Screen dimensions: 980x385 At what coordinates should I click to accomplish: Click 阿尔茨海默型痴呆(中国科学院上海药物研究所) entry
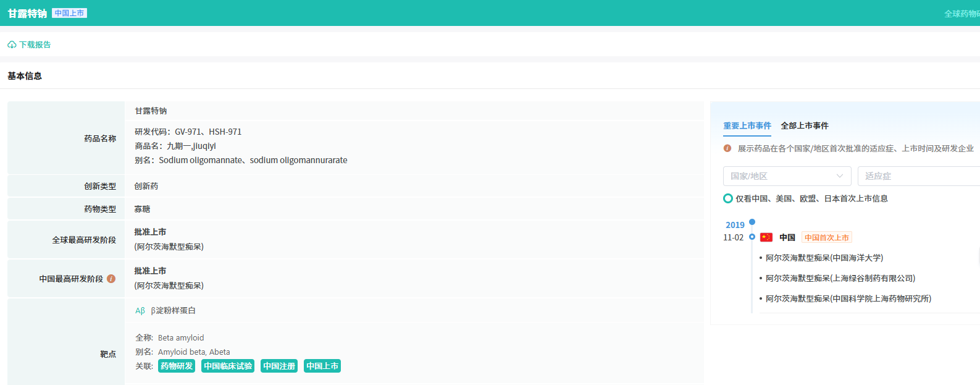point(848,298)
